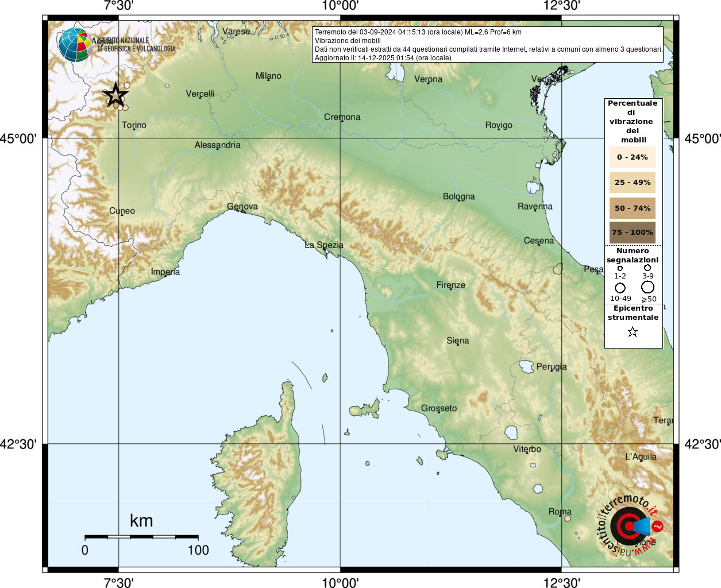721x588 pixels.
Task: Pick the 50 - 74% color swatch
Action: coord(633,208)
